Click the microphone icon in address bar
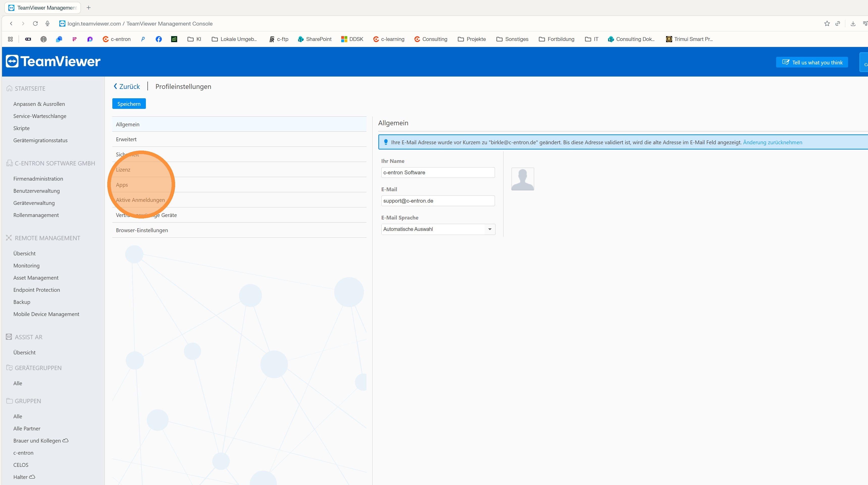This screenshot has width=868, height=485. click(x=47, y=23)
